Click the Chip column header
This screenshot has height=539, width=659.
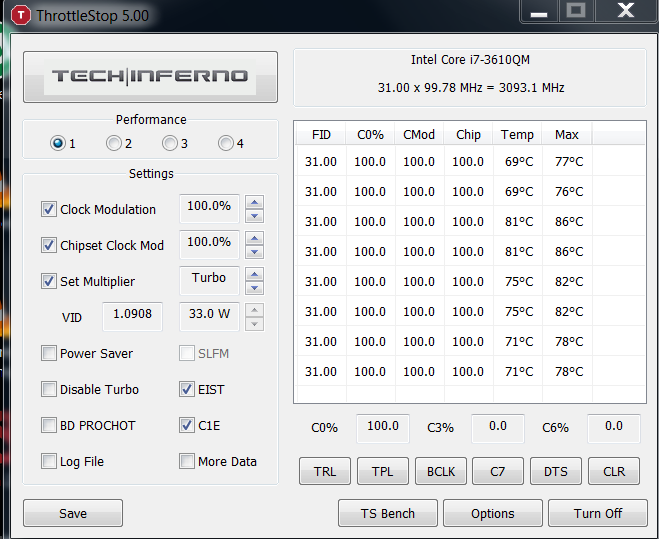pos(468,135)
